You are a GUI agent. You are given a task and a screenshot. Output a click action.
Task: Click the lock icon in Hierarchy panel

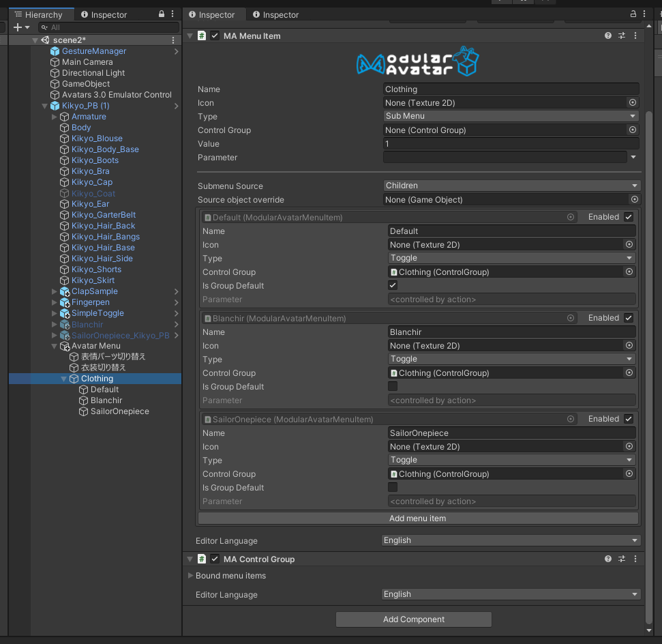tap(162, 14)
